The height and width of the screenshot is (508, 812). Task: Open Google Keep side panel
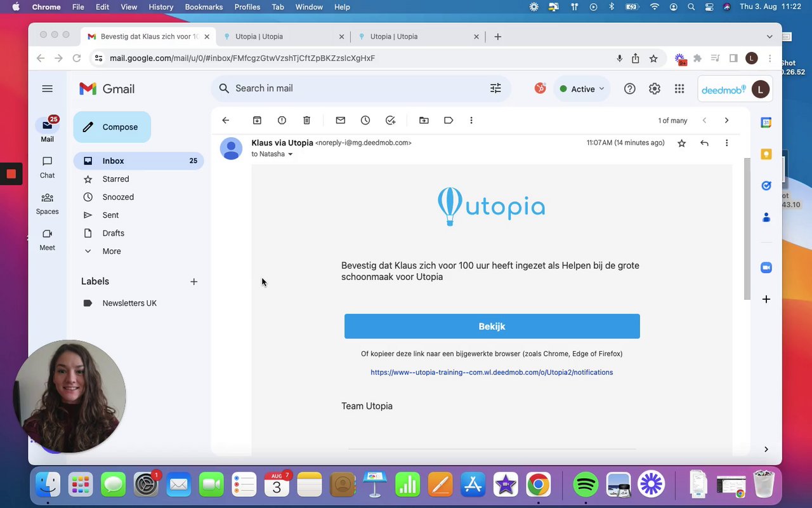tap(766, 154)
